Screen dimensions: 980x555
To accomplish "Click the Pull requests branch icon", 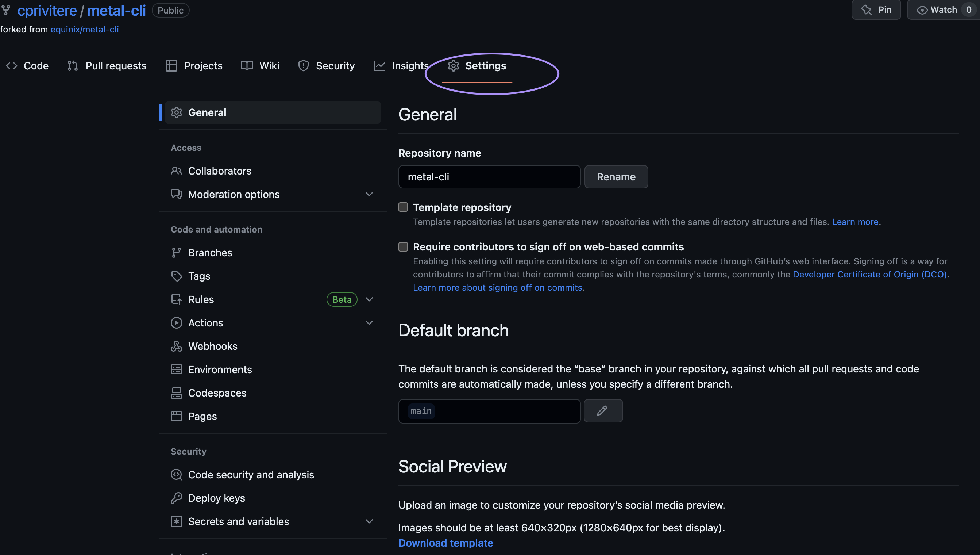I will click(72, 66).
